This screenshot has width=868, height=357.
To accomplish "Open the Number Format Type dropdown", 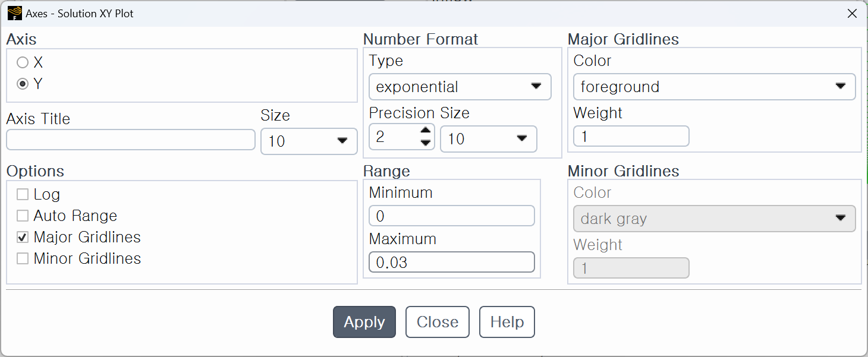I will 460,87.
